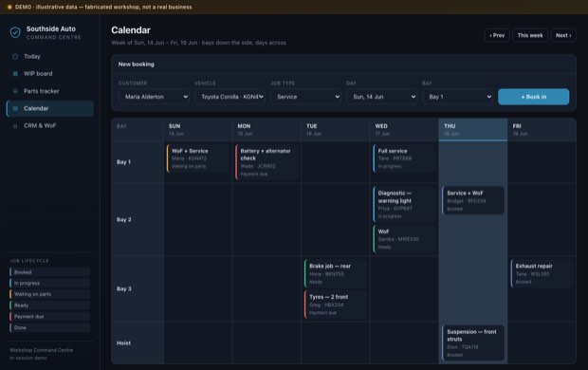The image size is (588, 370).
Task: Click the WED column header
Action: (404, 130)
